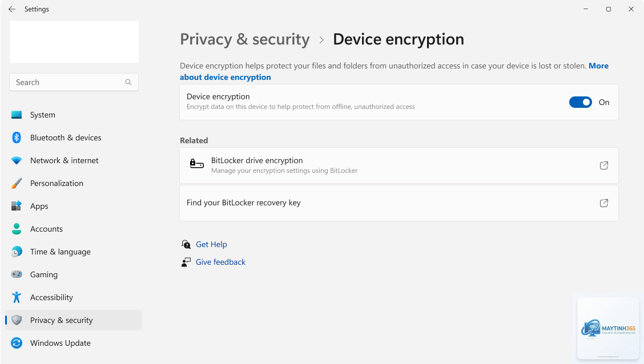The width and height of the screenshot is (644, 364).
Task: Click 'Manage your encryption settings using BitLocker' text
Action: (284, 171)
